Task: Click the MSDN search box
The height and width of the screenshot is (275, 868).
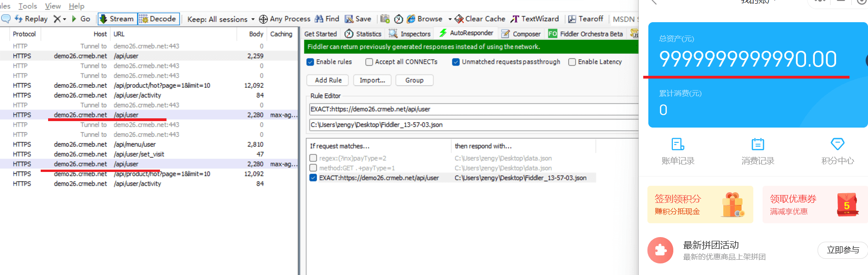Action: point(624,19)
